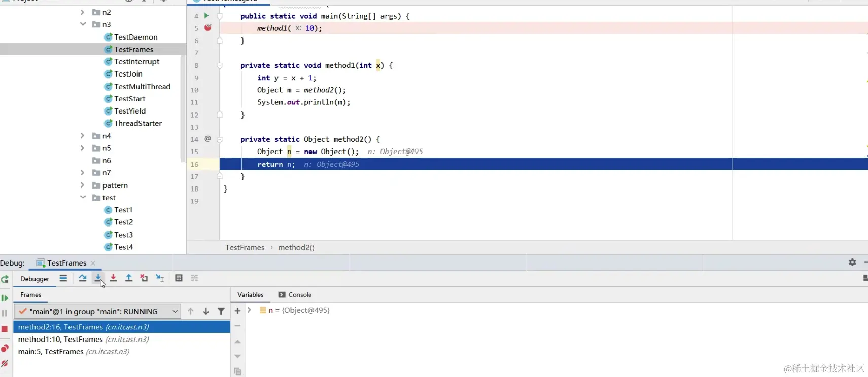The width and height of the screenshot is (868, 377).
Task: Close the TestFrames debug session tab
Action: [93, 263]
